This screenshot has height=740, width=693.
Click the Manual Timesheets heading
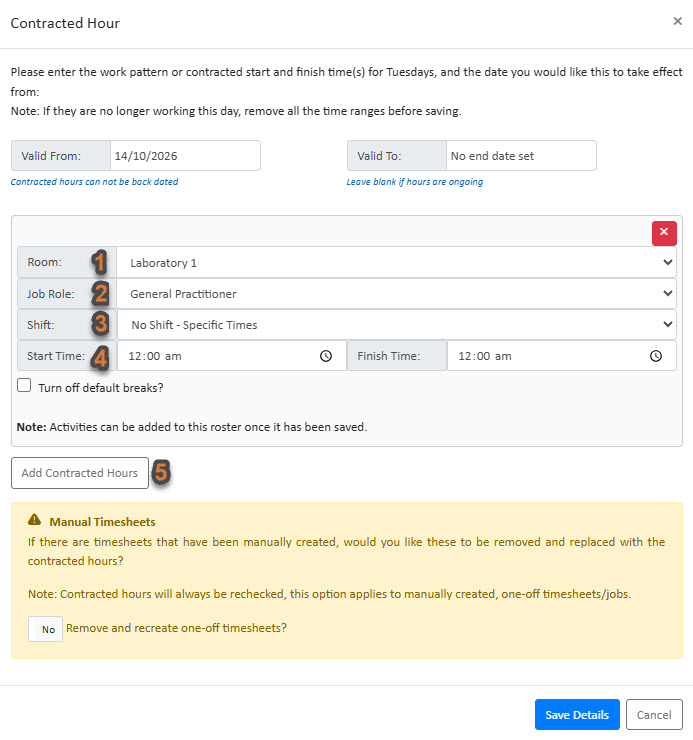[x=102, y=522]
